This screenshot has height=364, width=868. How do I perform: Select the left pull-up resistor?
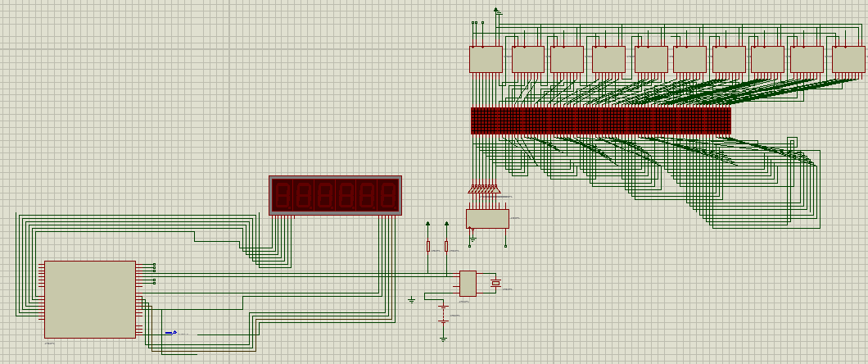point(428,247)
